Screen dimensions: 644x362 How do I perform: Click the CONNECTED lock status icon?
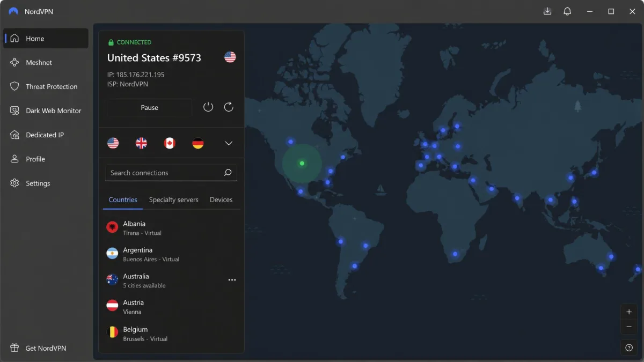111,42
